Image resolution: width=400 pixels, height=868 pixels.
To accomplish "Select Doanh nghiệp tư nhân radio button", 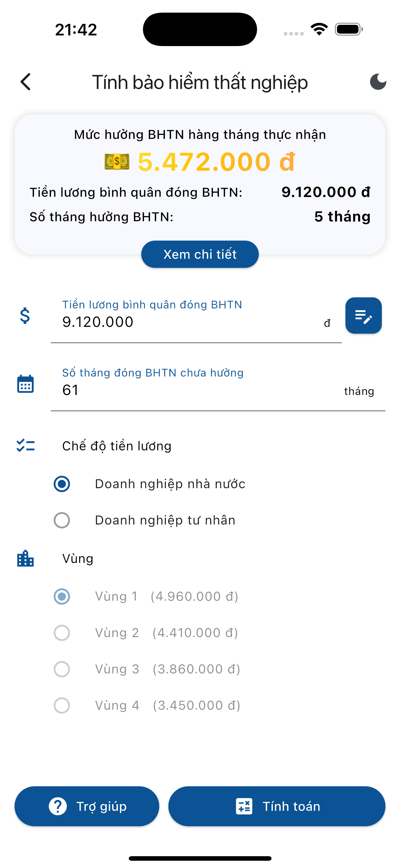I will tap(62, 520).
